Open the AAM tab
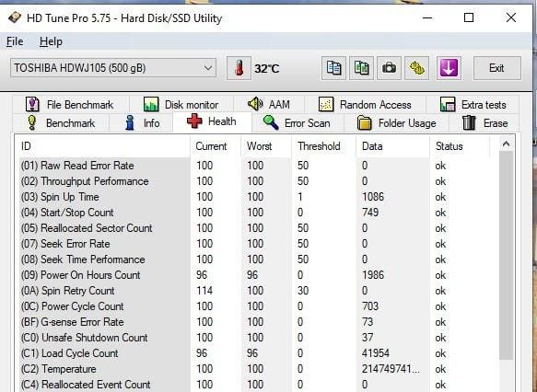This screenshot has width=537, height=392. pos(269,104)
